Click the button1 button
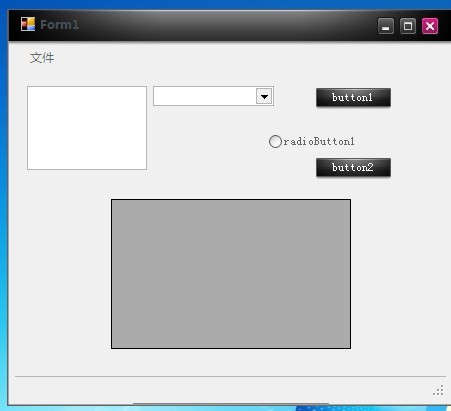451x411 pixels. (353, 97)
